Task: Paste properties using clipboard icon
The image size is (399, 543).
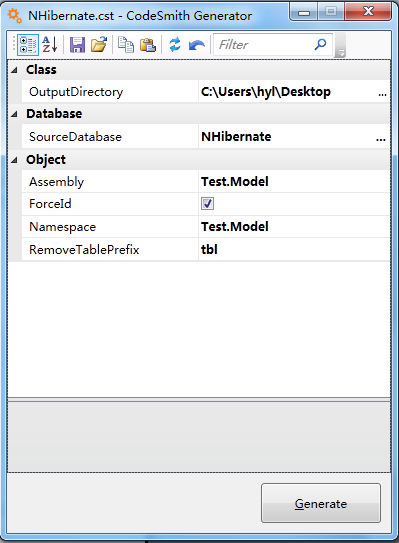Action: tap(148, 45)
